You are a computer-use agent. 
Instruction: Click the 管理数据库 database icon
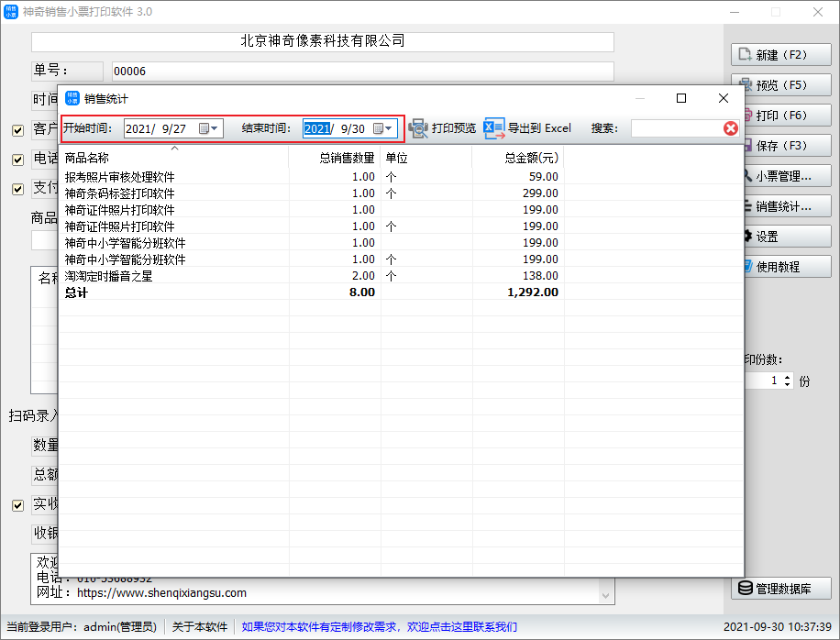pyautogui.click(x=746, y=588)
